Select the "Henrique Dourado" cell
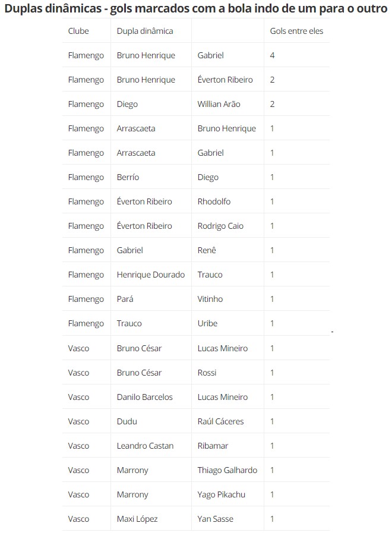This screenshot has width=392, height=542. tap(151, 275)
